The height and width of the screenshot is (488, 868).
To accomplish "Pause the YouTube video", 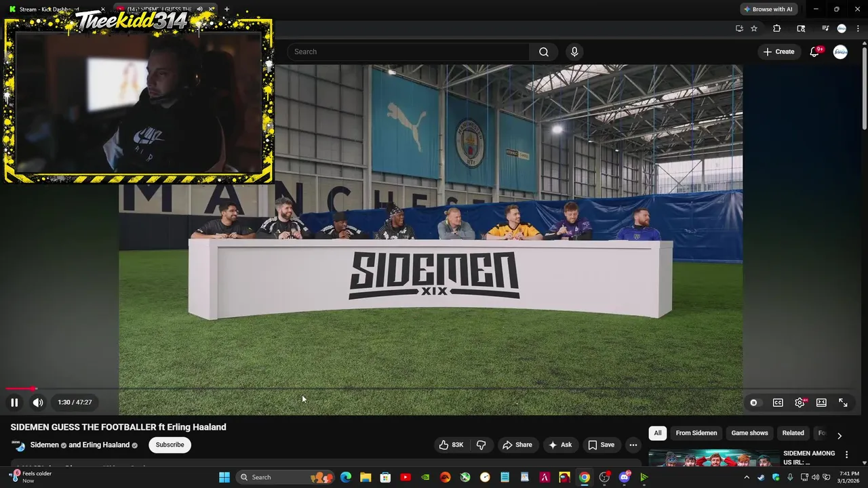I will point(14,403).
